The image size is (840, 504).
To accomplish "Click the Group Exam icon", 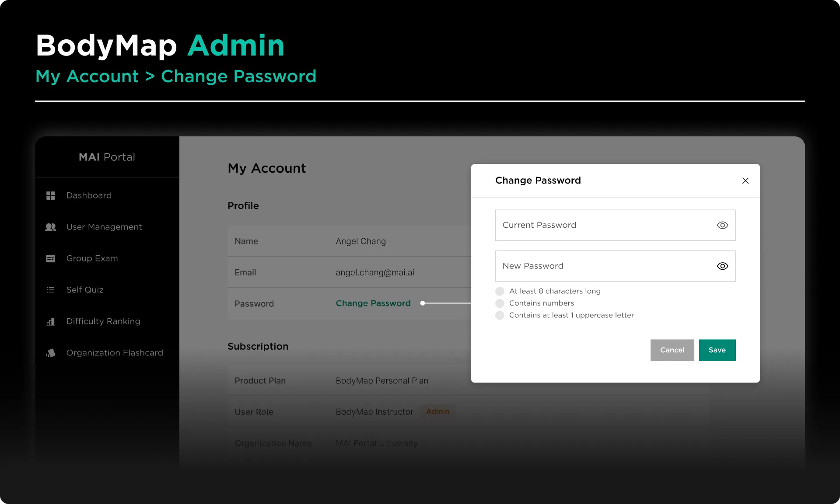I will pos(51,258).
